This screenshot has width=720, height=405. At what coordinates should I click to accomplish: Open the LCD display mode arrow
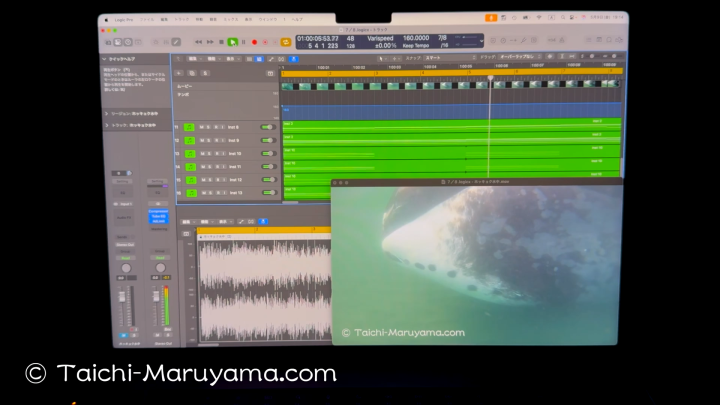pos(481,41)
